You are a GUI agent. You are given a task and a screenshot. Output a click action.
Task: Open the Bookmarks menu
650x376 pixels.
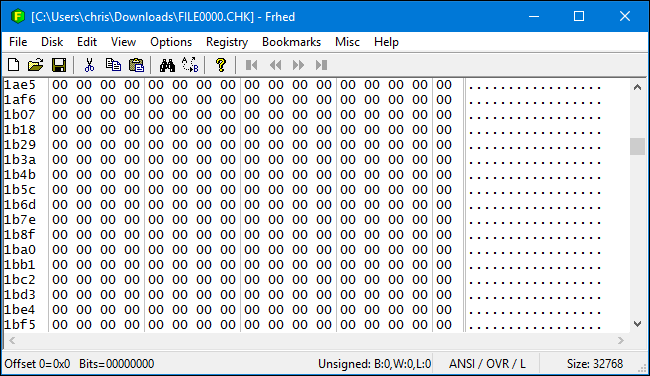291,42
